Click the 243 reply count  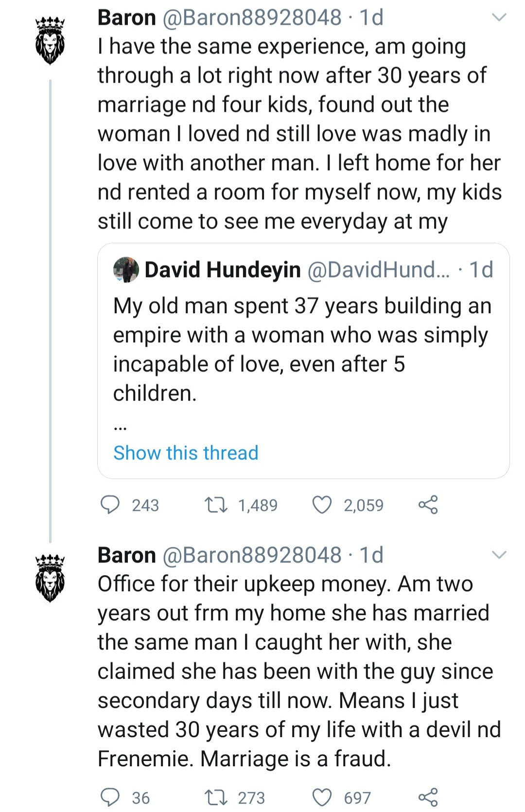click(144, 506)
